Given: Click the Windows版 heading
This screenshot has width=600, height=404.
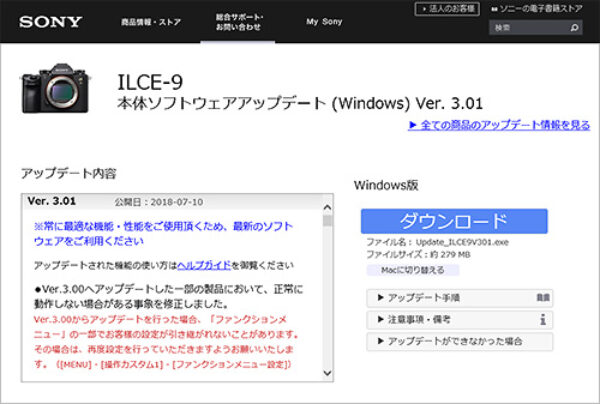Looking at the screenshot, I should (x=386, y=185).
